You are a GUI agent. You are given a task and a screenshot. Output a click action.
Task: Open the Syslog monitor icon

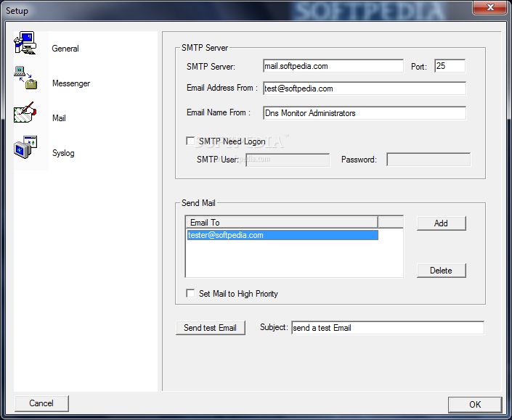[25, 147]
